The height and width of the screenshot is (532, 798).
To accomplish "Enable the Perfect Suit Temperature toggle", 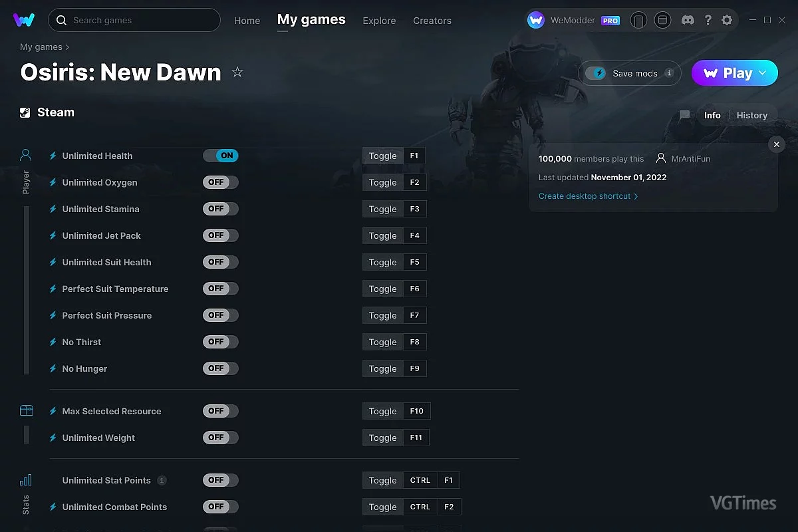I will [221, 289].
